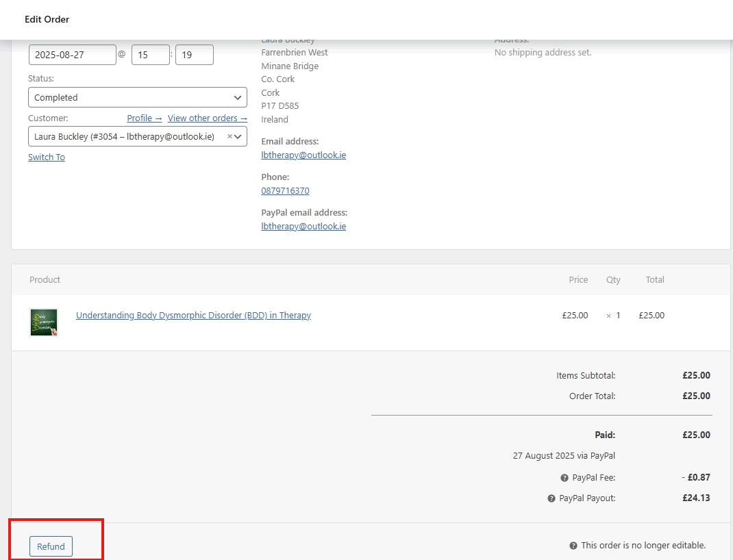733x560 pixels.
Task: Click the Status: field label
Action: pos(41,79)
